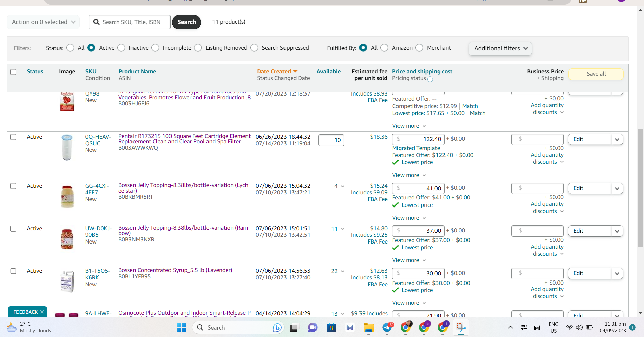644x337 pixels.
Task: Click the Bossen Lavender syrup product image
Action: [x=67, y=282]
